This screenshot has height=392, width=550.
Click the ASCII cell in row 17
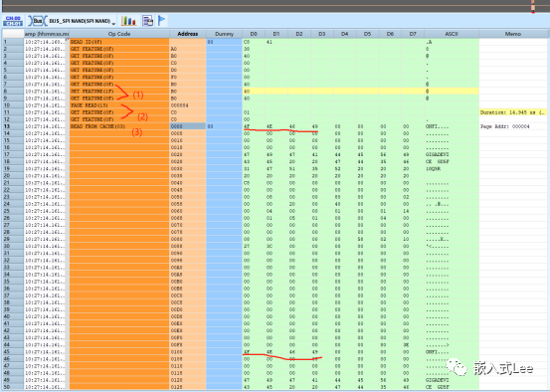[452, 154]
